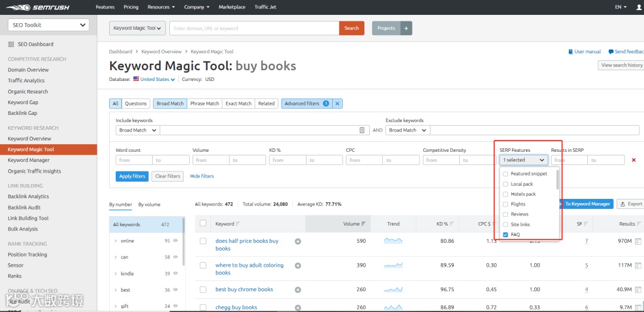Toggle eye icon for 'kindle' group
The image size is (644, 312).
point(175,273)
